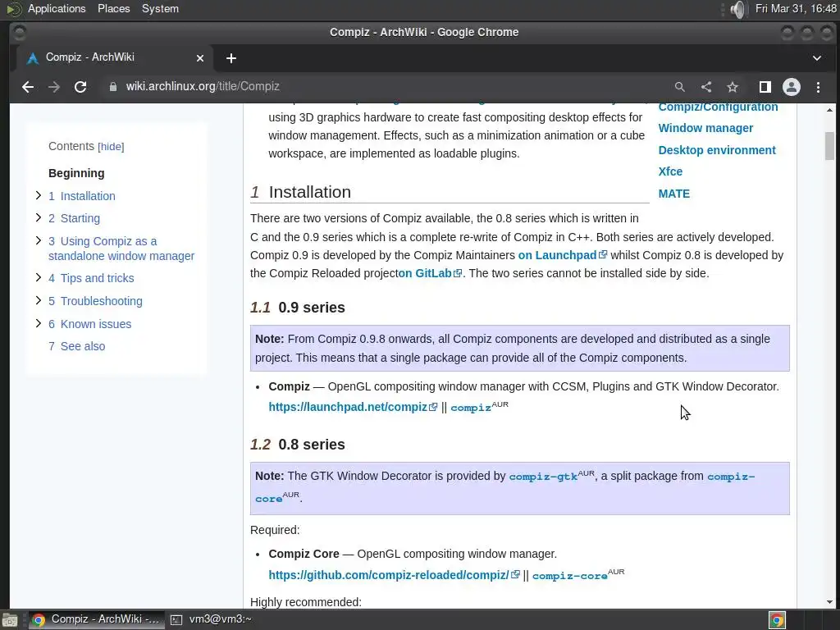Expand the Troubleshooting chevron
This screenshot has width=840, height=630.
(x=38, y=300)
